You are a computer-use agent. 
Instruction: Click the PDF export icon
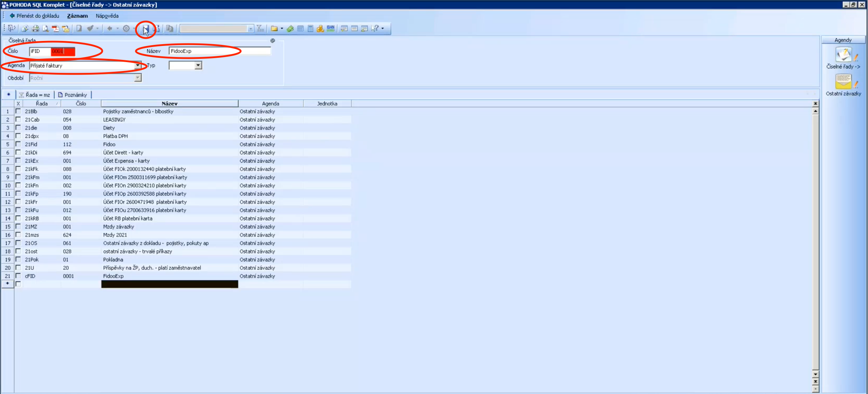(56, 28)
